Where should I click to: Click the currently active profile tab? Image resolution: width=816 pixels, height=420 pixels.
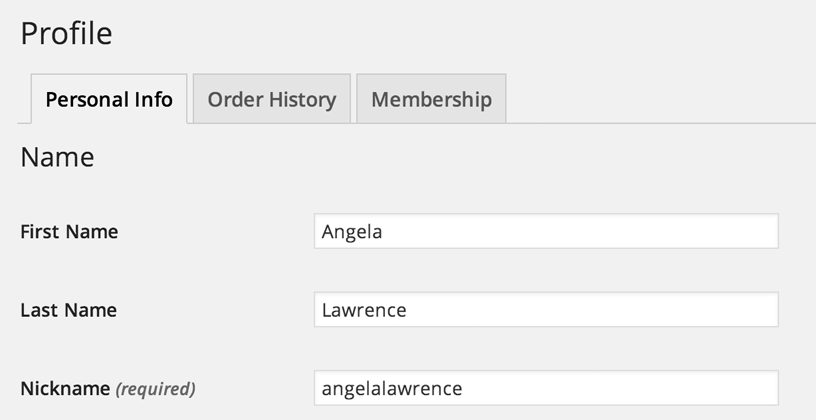[109, 99]
